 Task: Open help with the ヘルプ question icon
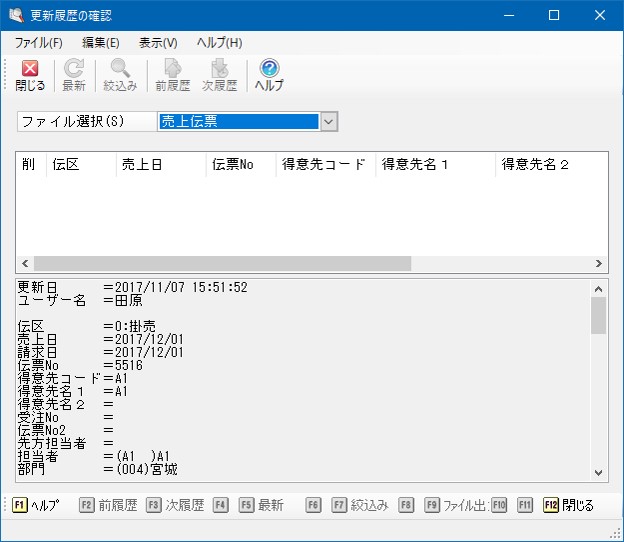tap(269, 70)
